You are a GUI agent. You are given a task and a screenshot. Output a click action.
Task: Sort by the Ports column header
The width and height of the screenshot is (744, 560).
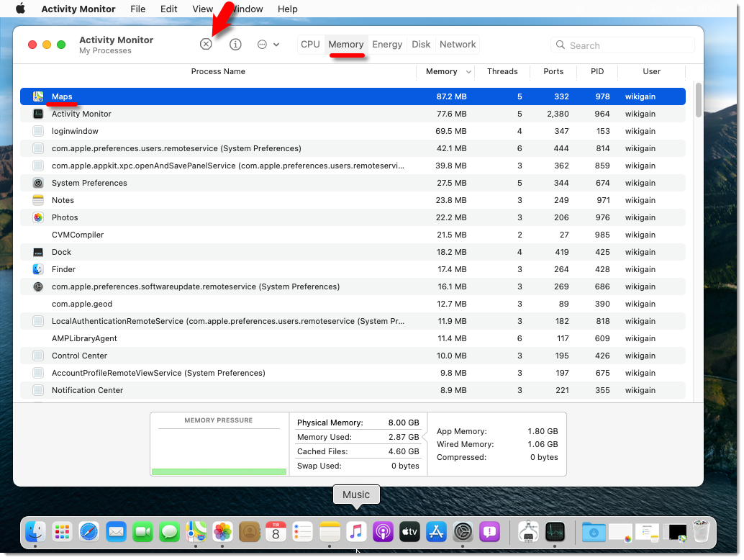(553, 72)
